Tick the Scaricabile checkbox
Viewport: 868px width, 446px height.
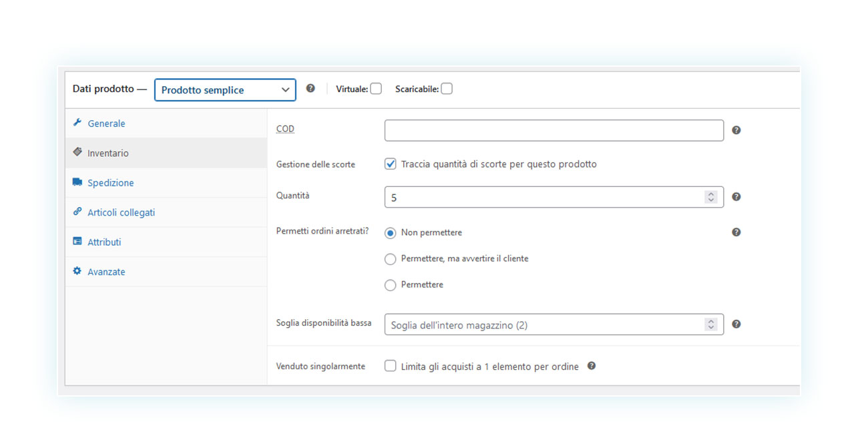(447, 89)
